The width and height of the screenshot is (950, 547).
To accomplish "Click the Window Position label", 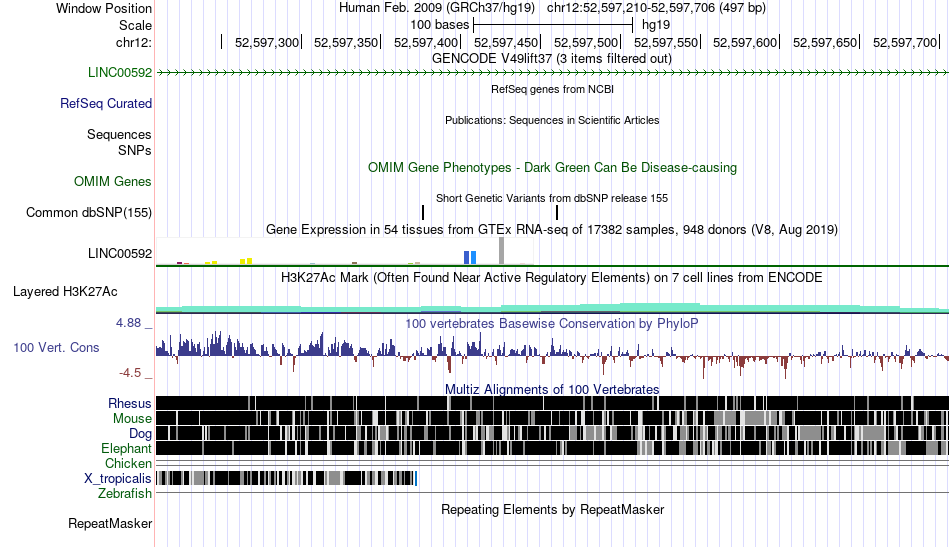I will coord(104,8).
